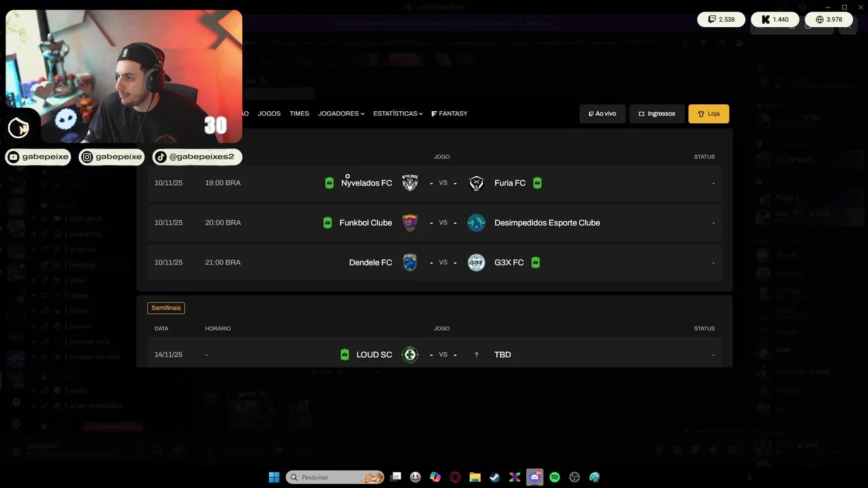Open Funkbol Clube team name link
Screen dimensions: 868x488
pos(366,222)
